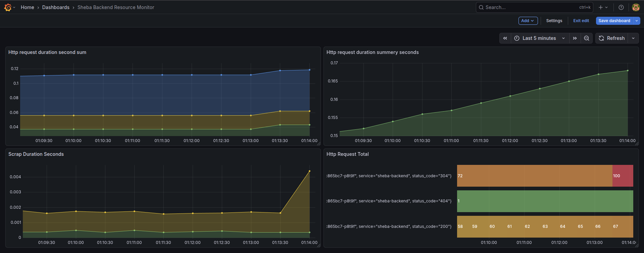Zoom out the time range magnifier icon
This screenshot has width=644, height=253.
pyautogui.click(x=587, y=38)
